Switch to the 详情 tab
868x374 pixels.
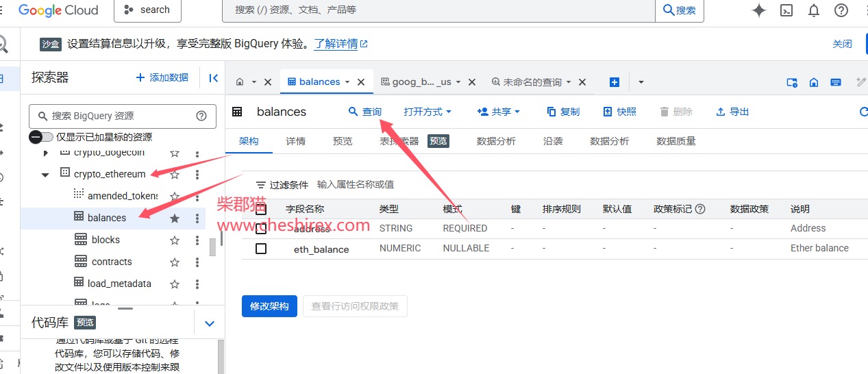296,141
